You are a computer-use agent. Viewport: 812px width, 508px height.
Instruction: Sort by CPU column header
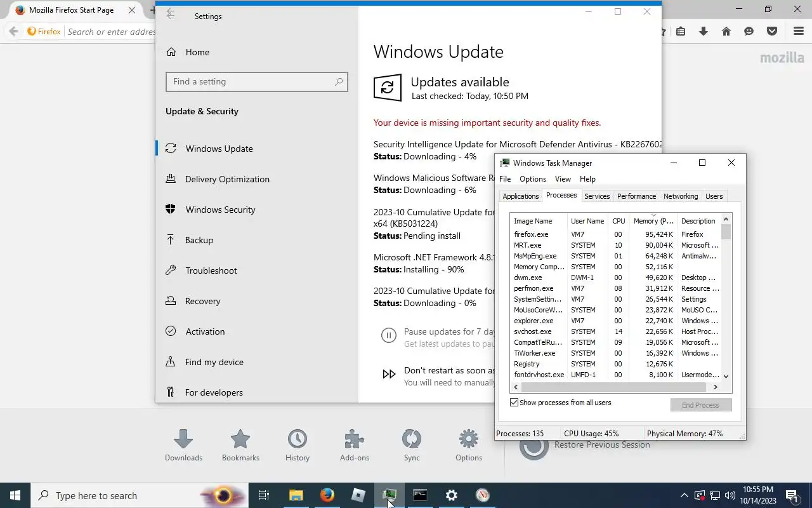(x=619, y=221)
